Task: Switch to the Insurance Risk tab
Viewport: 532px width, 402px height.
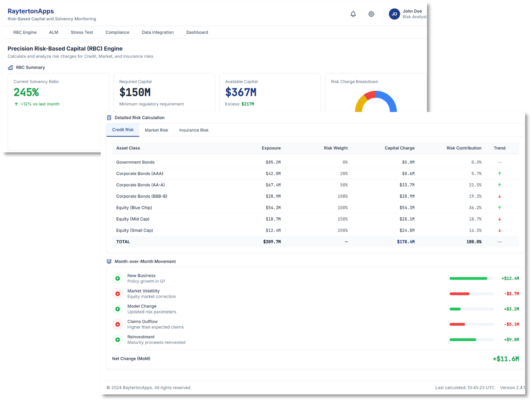Action: 194,130
